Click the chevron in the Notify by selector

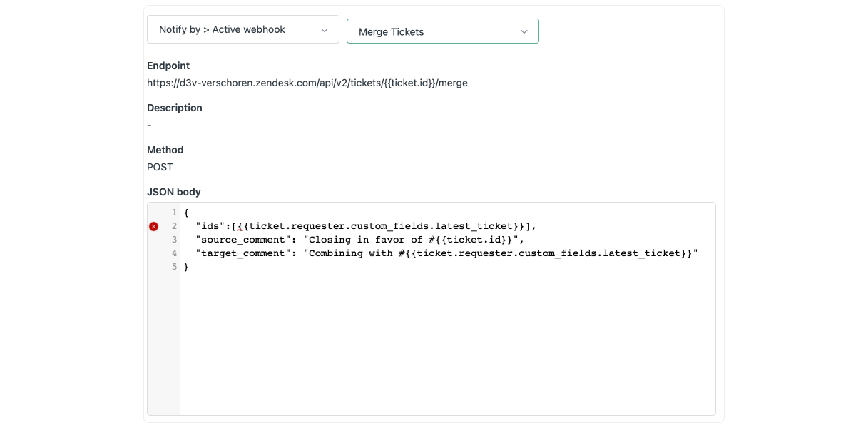325,30
